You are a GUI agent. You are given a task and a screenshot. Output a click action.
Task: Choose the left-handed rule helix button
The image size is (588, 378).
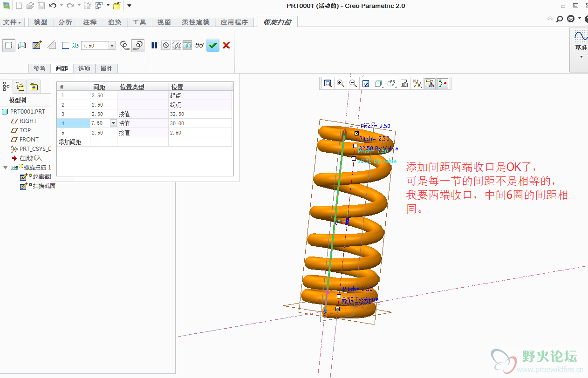pyautogui.click(x=124, y=45)
